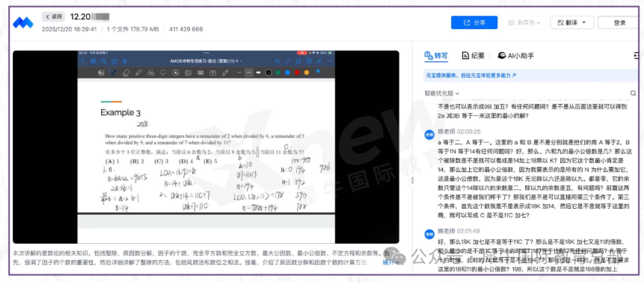Pick the blue pen color swatch

(x=287, y=73)
